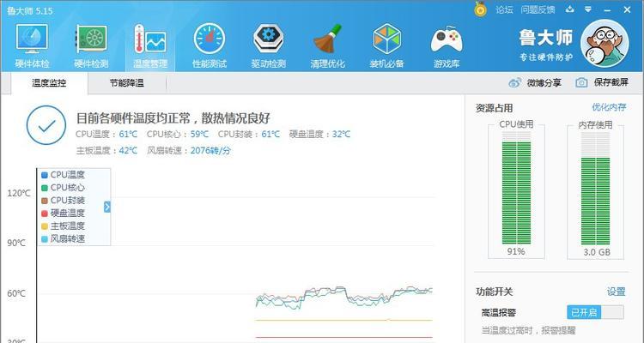The height and width of the screenshot is (343, 644).
Task: Click the 资源占用 heading
Action: [494, 108]
